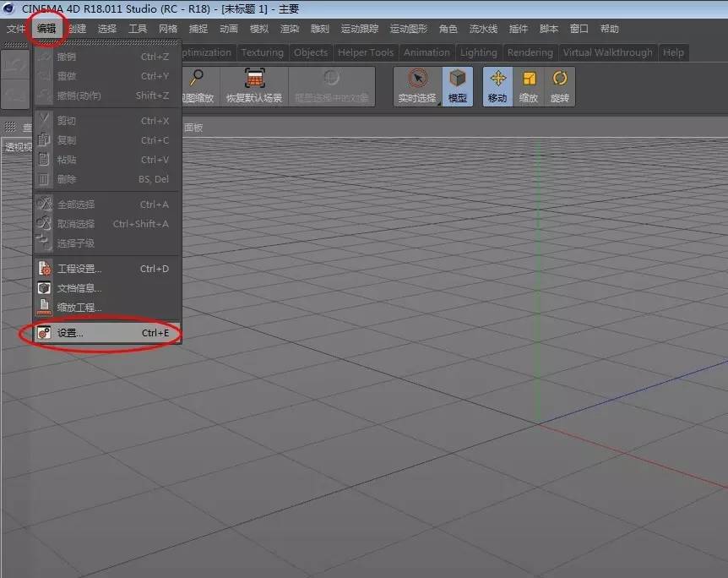The height and width of the screenshot is (578, 728).
Task: Click the 文档信息 cube icon
Action: (x=44, y=288)
